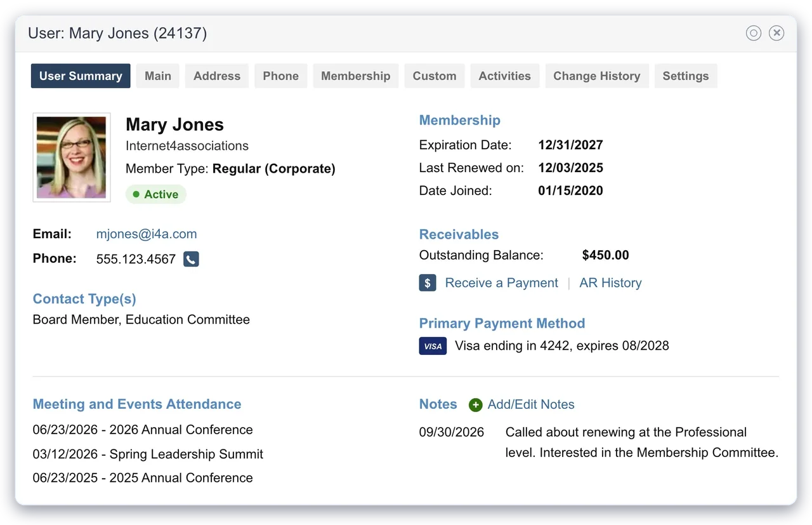Click the Notes section heading
Image resolution: width=812 pixels, height=525 pixels.
tap(438, 404)
